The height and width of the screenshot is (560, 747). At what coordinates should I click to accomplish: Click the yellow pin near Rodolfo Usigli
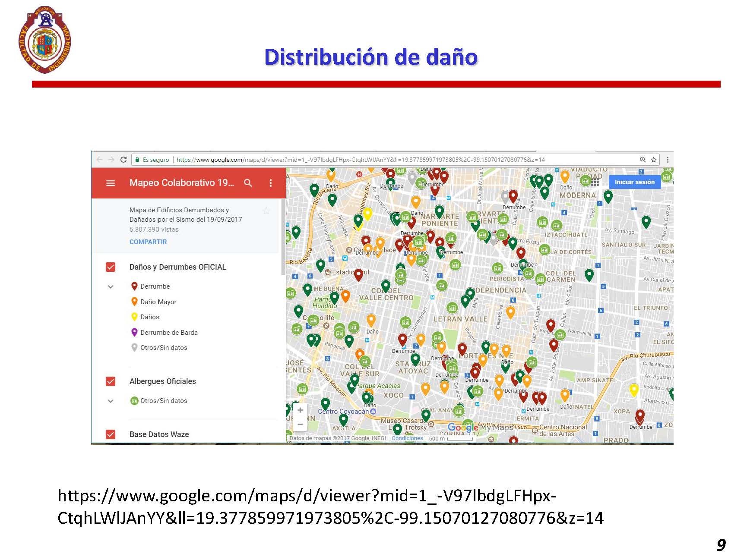click(x=634, y=390)
